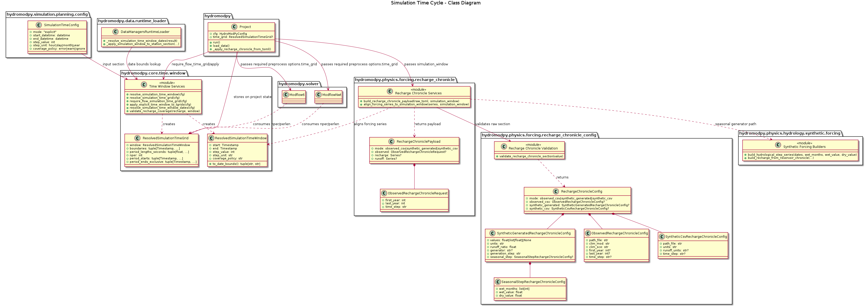Click the 'nper: int' attribute in ResolvedSimulationTimeGrid
868x307 pixels.
point(136,155)
